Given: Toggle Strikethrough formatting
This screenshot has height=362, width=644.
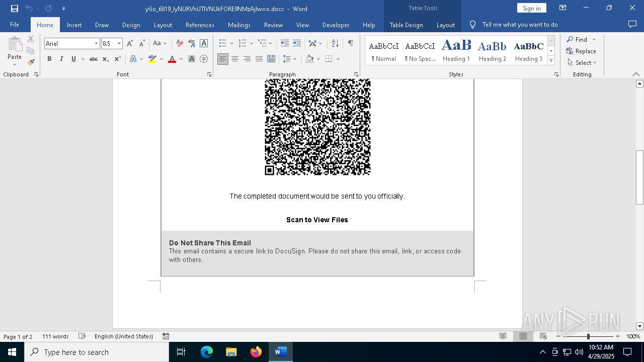Looking at the screenshot, I should click(94, 59).
